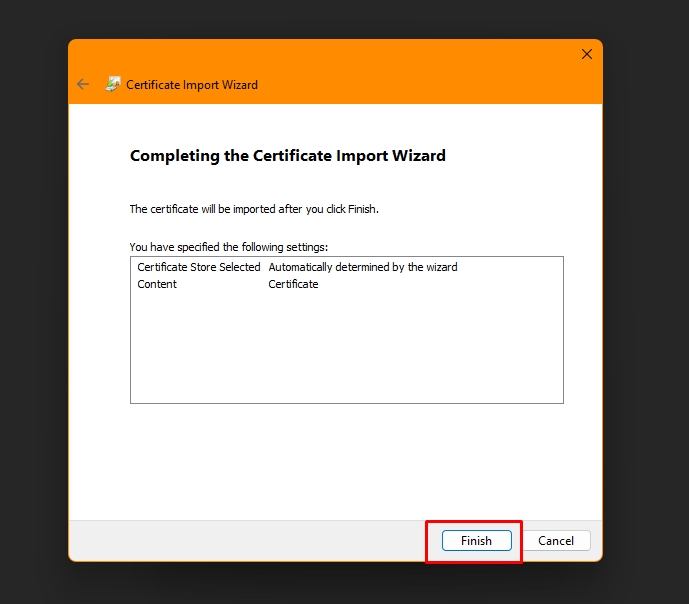
Task: Click the 'certificate will be imported' description text
Action: tap(254, 209)
